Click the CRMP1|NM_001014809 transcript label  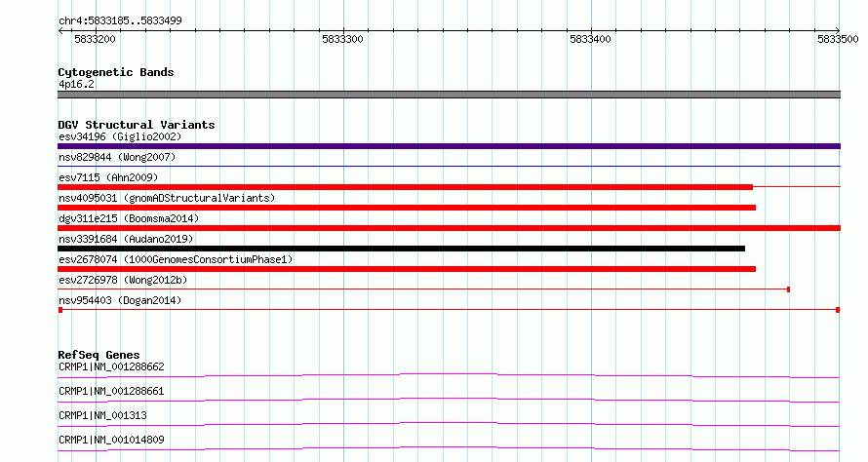(111, 440)
